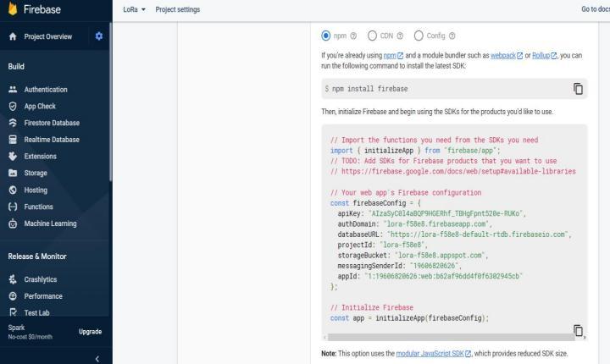Open Storage in the sidebar

click(x=36, y=173)
